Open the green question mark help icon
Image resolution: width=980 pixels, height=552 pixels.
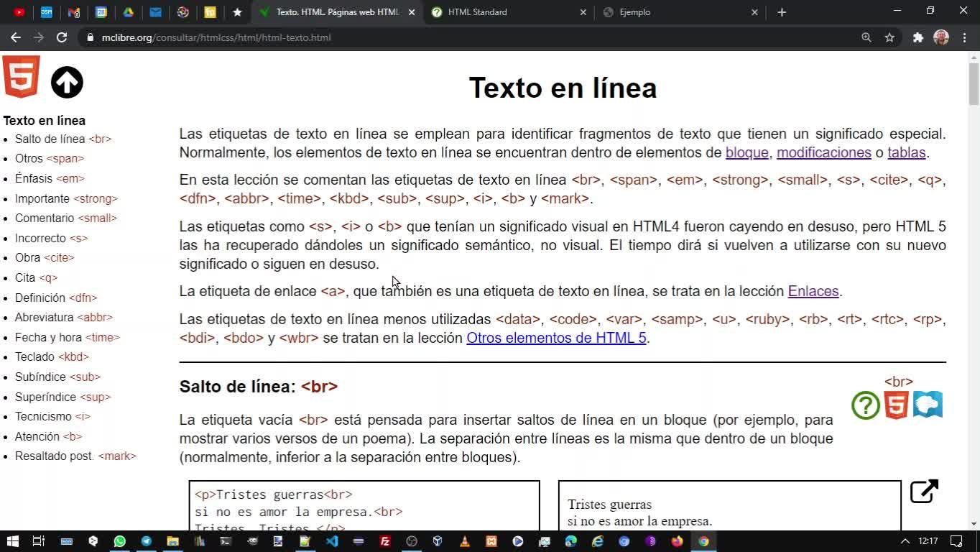pyautogui.click(x=866, y=405)
